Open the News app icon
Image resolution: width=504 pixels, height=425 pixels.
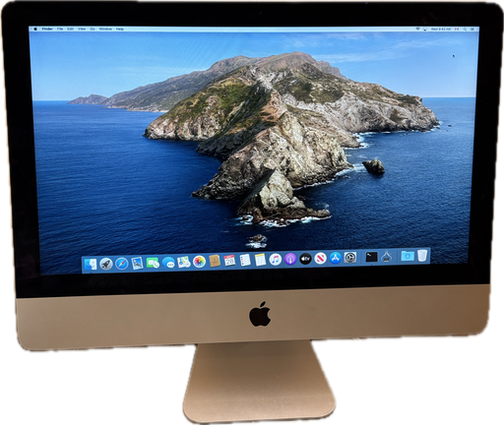coord(320,259)
